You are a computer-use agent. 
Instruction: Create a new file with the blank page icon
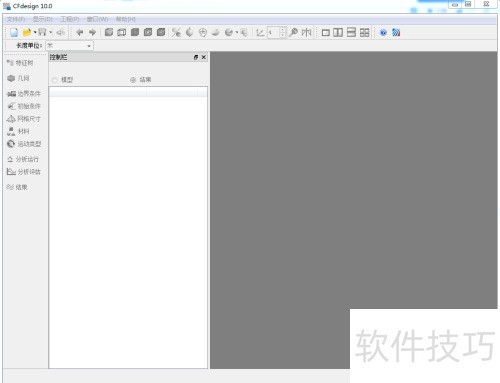click(x=14, y=32)
